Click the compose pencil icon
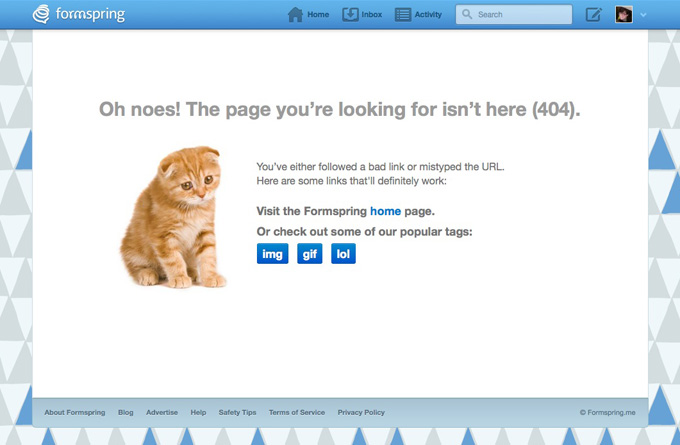 click(x=594, y=14)
